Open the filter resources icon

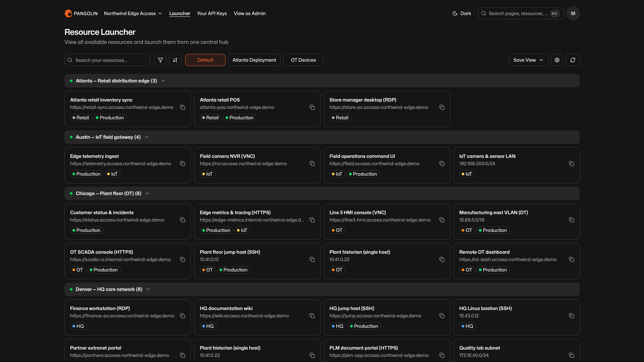click(160, 60)
